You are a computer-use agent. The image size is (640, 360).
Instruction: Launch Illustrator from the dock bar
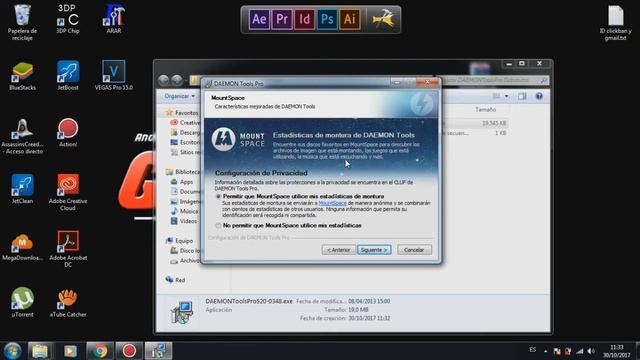pyautogui.click(x=350, y=19)
